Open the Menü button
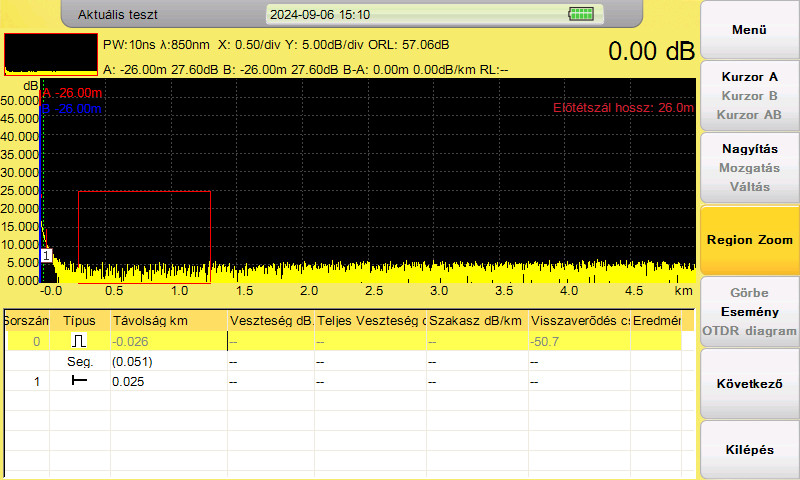This screenshot has width=800, height=480. [x=749, y=30]
